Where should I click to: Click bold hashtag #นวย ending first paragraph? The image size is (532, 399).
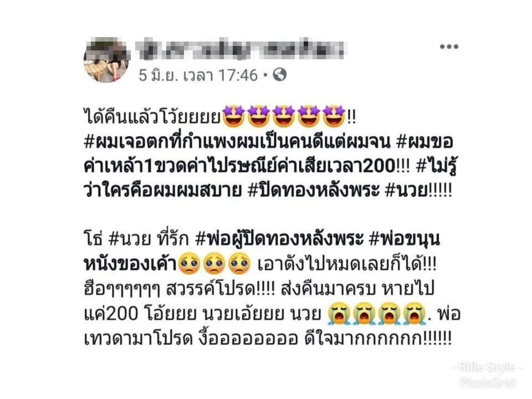tap(407, 191)
